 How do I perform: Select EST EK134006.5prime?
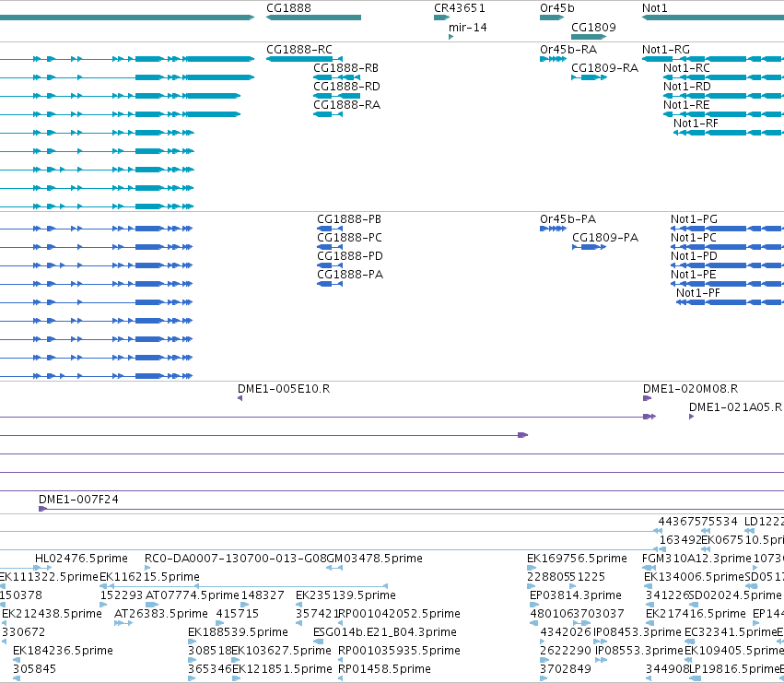[648, 586]
